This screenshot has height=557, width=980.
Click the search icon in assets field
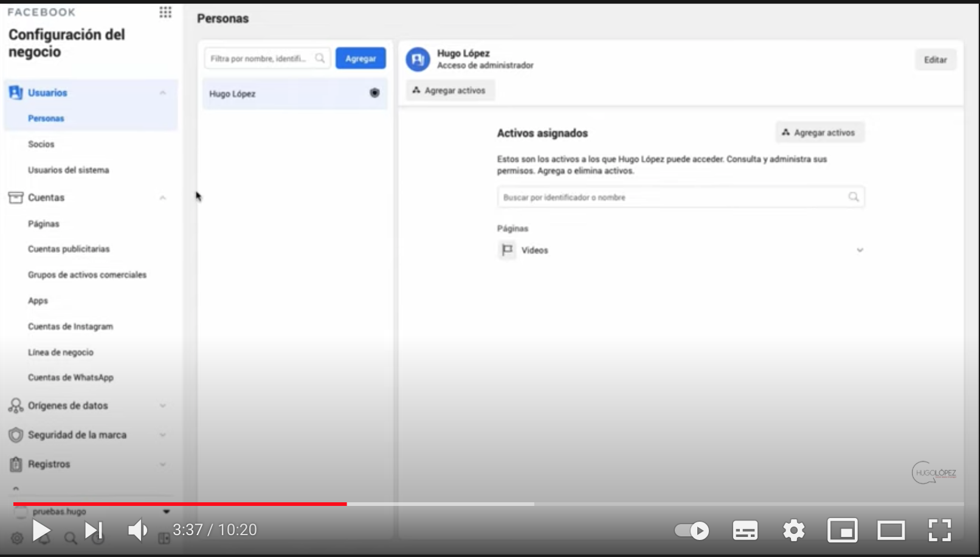click(854, 197)
